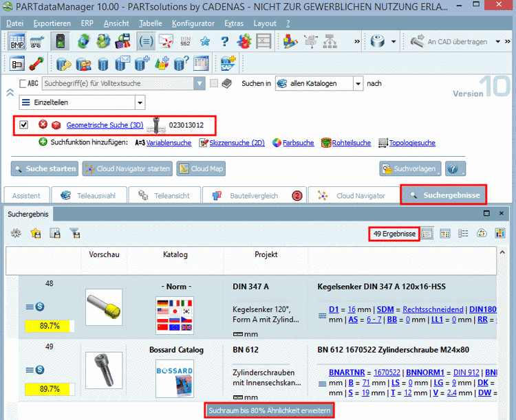The image size is (516, 420).
Task: Click Cloud Navigator starten button
Action: (127, 168)
